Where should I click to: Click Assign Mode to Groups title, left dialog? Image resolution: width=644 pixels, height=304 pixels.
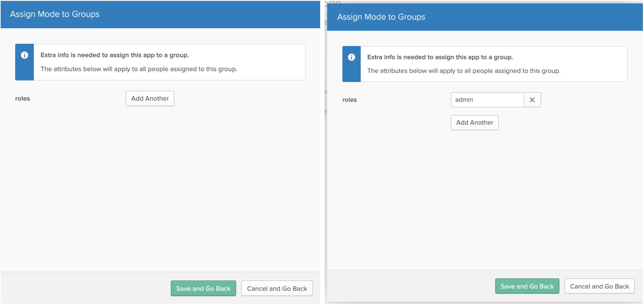pyautogui.click(x=55, y=14)
